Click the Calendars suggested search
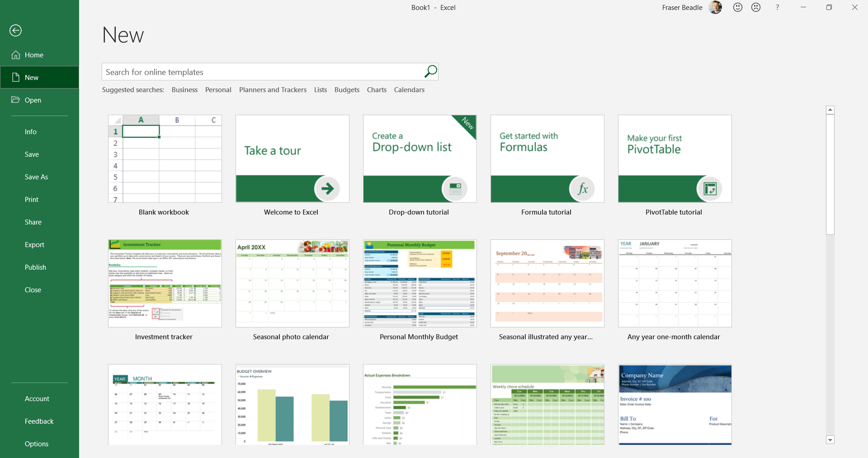The height and width of the screenshot is (458, 868). tap(409, 89)
